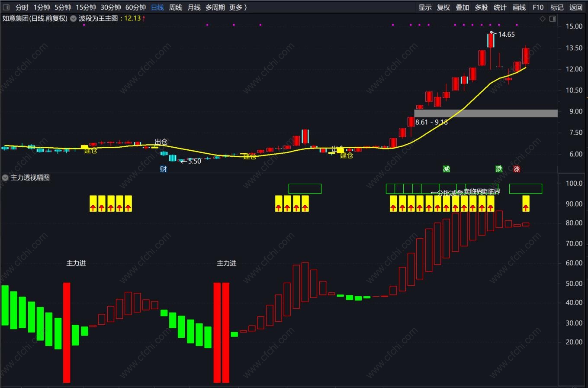588x388 pixels.
Task: Click the diamond icon above the price axis
Action: pyautogui.click(x=543, y=19)
